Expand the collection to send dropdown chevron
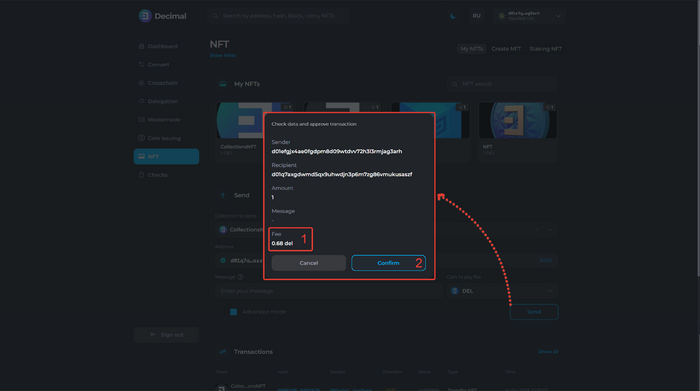 [550, 230]
